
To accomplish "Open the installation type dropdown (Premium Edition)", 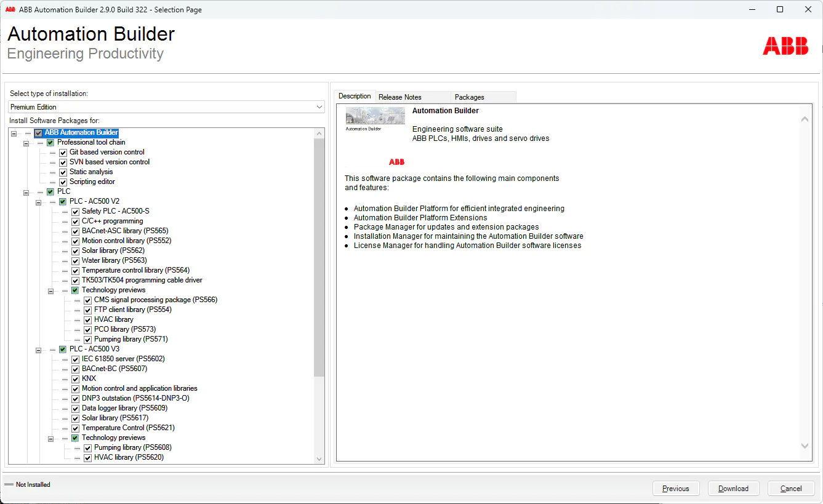I will [x=166, y=107].
